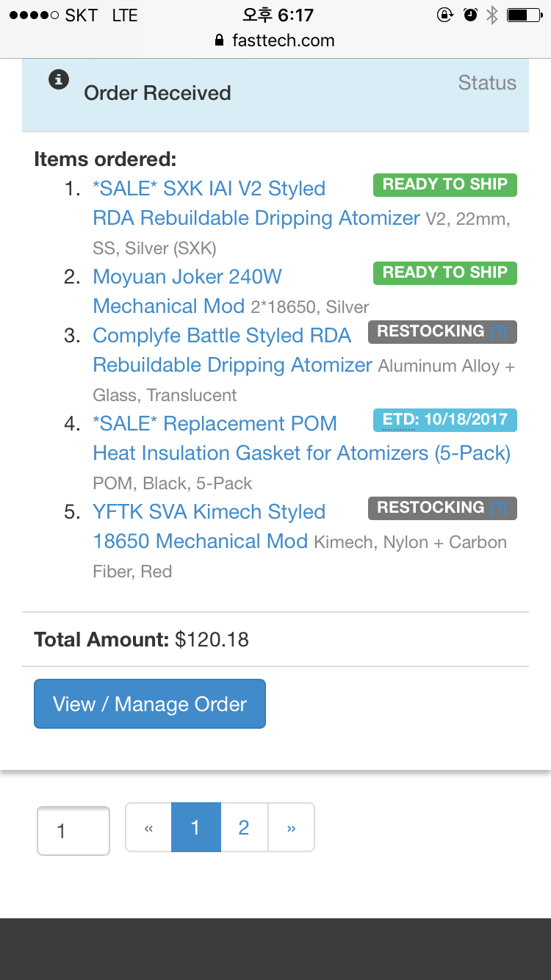Screen dimensions: 551x980
Task: Tap the lock icon next to fasttech.com
Action: tap(219, 41)
